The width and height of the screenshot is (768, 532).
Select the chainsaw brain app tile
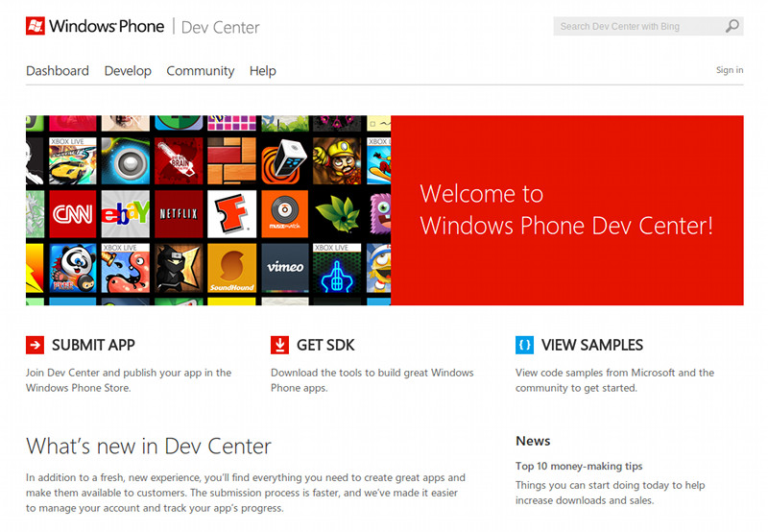pos(179,161)
